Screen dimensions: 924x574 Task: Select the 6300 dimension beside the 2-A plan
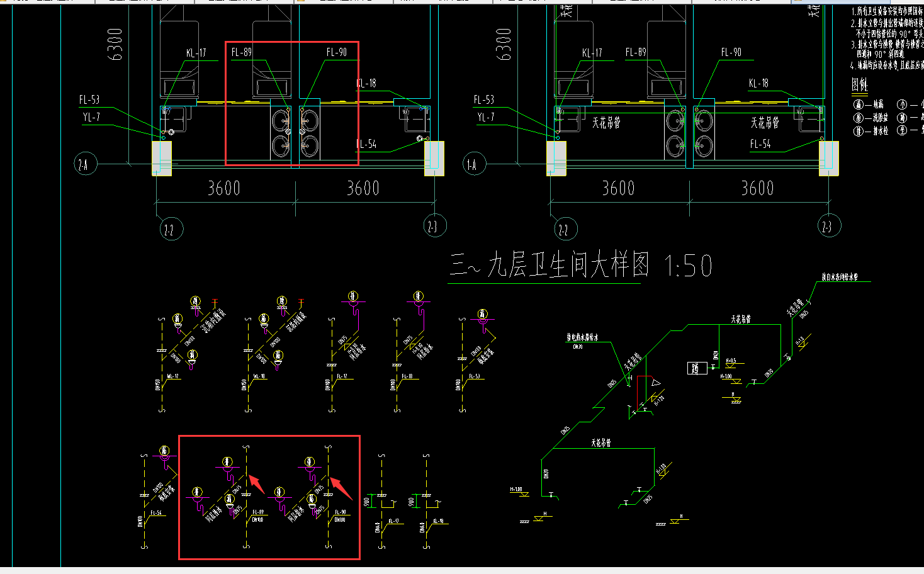coord(115,44)
